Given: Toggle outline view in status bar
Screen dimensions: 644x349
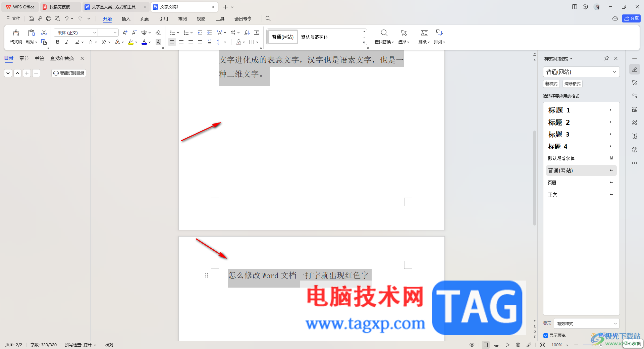Looking at the screenshot, I should 496,345.
